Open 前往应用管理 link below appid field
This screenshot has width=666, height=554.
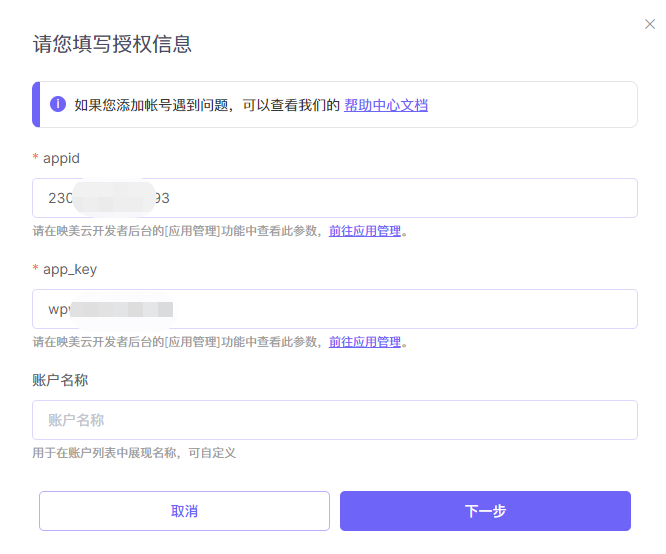click(365, 231)
